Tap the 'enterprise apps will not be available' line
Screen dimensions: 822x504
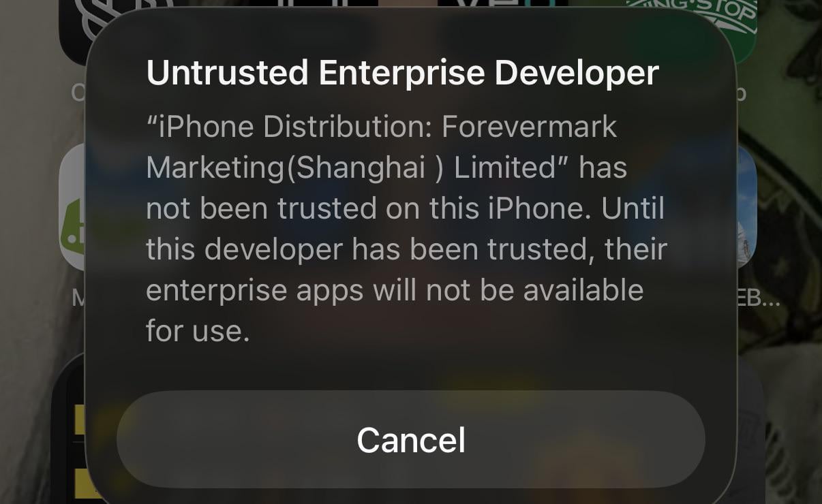(x=395, y=291)
